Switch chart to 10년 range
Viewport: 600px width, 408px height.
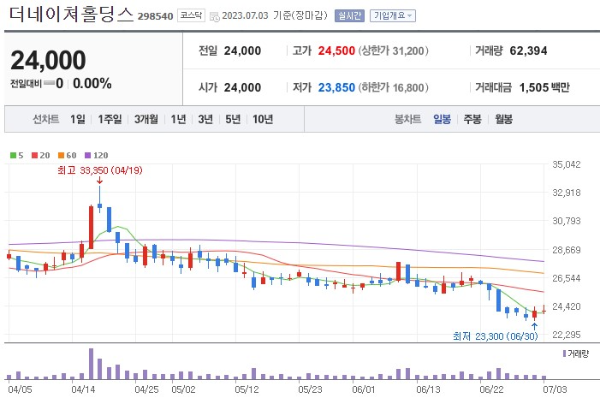click(x=263, y=119)
